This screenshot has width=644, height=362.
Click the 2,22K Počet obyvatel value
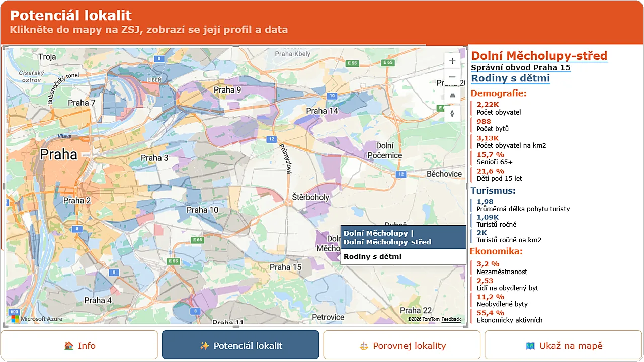[488, 105]
